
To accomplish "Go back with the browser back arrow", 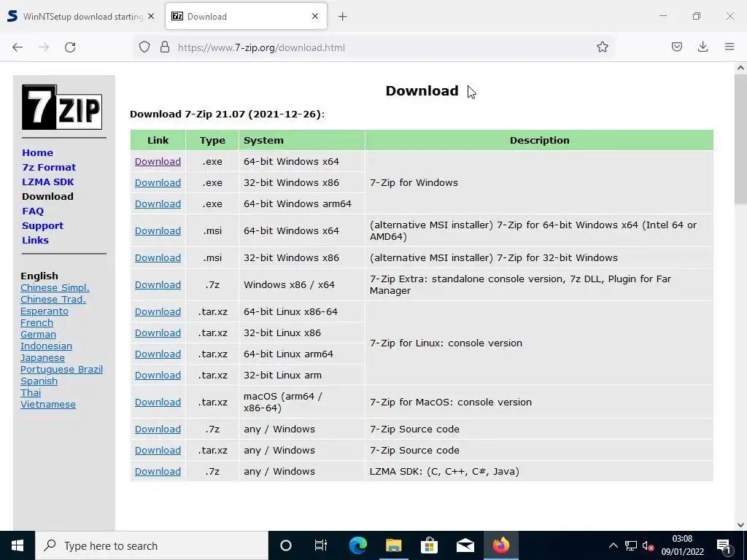I will coord(18,47).
